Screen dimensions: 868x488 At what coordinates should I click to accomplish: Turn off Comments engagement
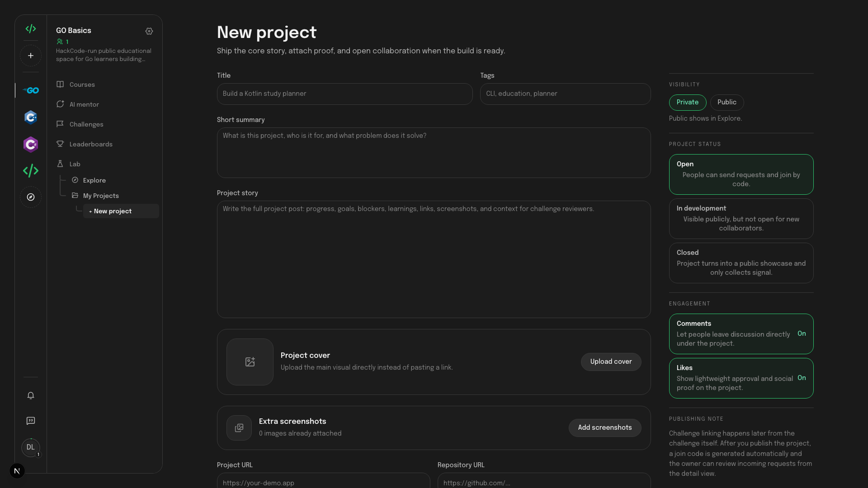[x=741, y=334]
